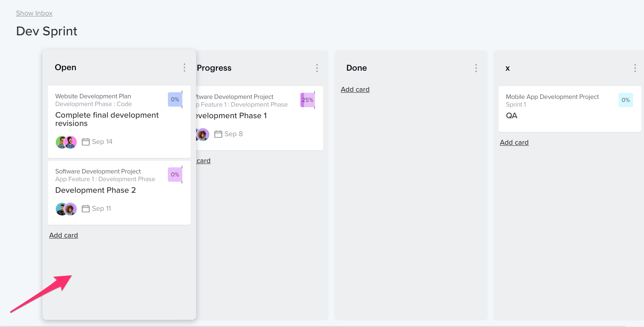Click 0% badge on Mobile App Development card
644x327 pixels.
(626, 100)
